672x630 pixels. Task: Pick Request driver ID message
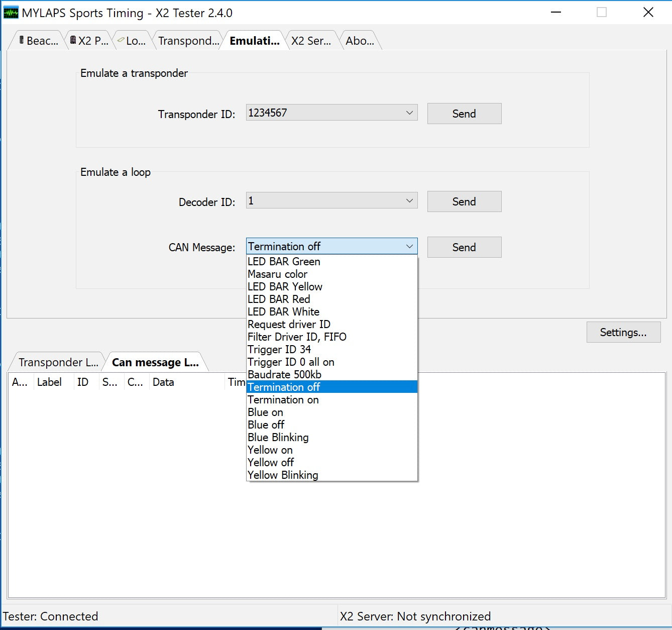click(289, 324)
